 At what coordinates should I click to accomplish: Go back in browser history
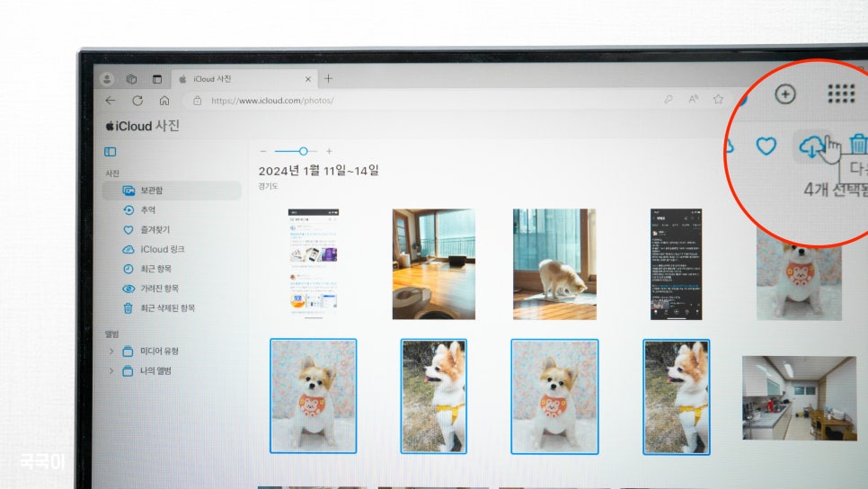(111, 101)
